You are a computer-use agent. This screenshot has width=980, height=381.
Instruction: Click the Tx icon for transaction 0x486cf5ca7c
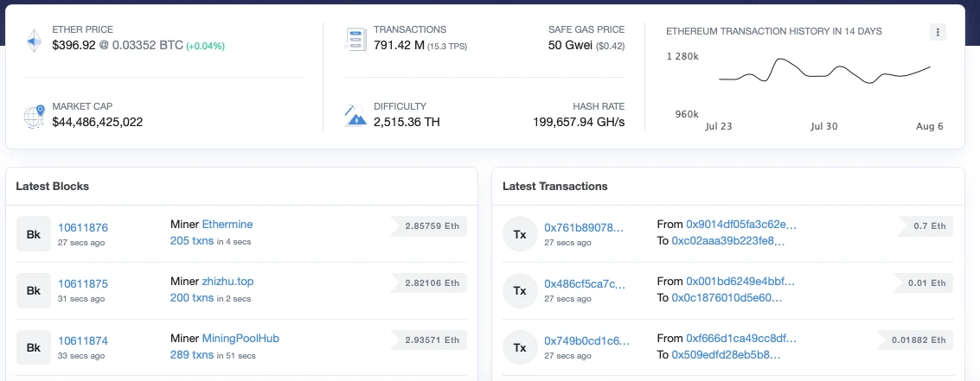520,290
